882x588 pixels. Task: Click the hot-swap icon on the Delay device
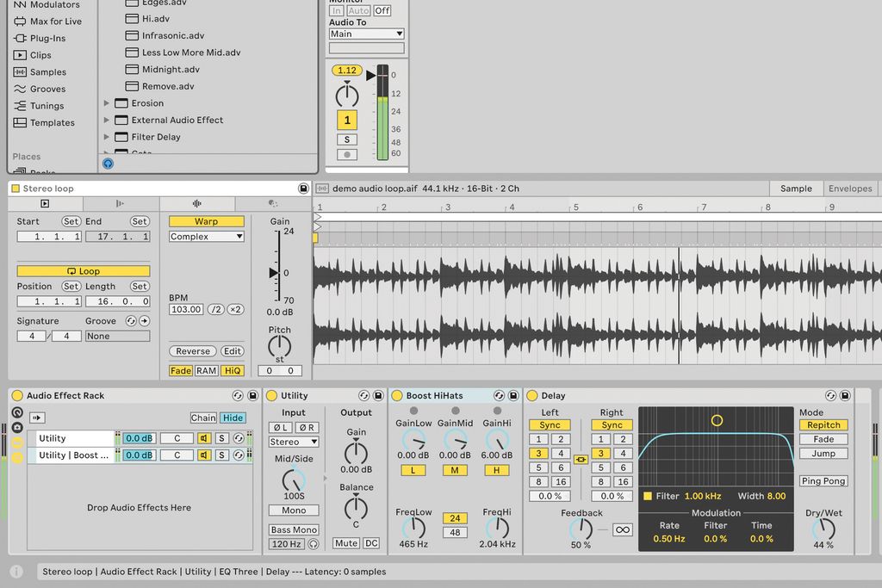coord(829,395)
